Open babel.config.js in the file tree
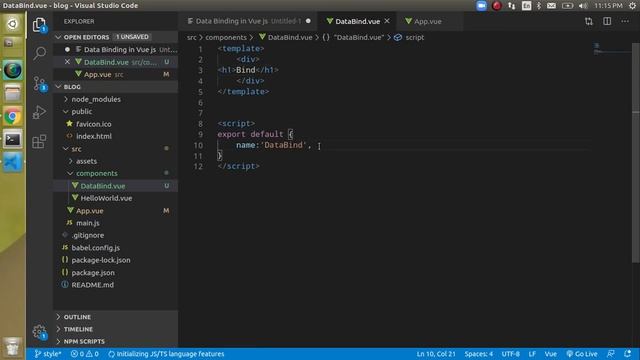 [116, 248]
